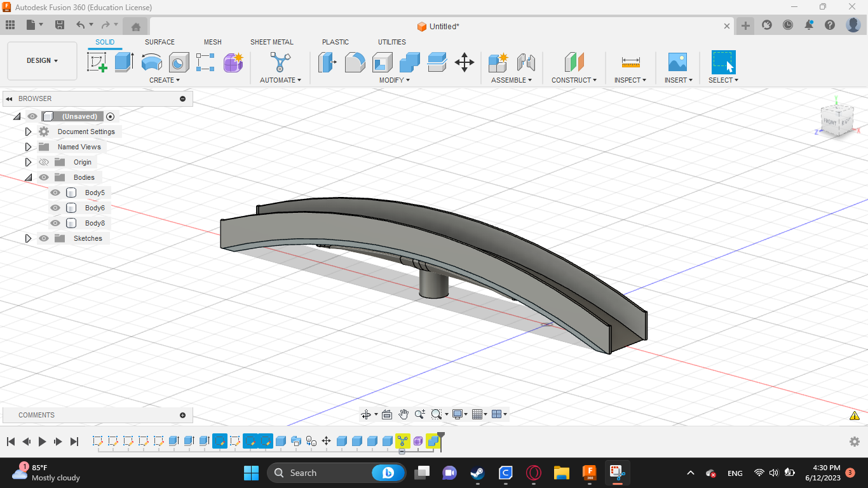Viewport: 868px width, 488px height.
Task: Switch to the SURFACE tab
Action: [159, 42]
